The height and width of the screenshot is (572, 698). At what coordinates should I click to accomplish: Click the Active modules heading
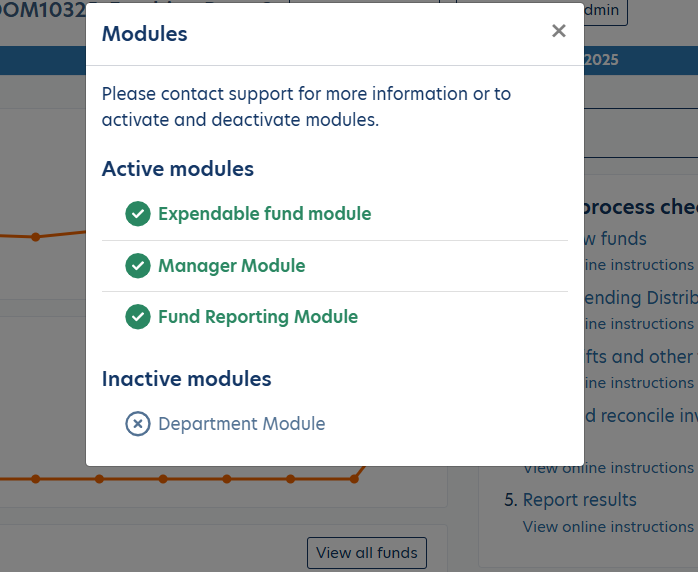tap(178, 169)
